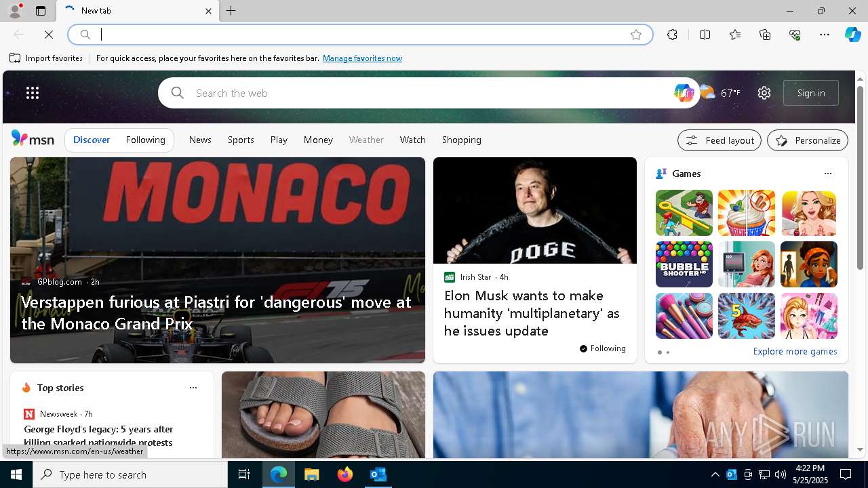Open the News section
The image size is (868, 488).
(x=200, y=140)
